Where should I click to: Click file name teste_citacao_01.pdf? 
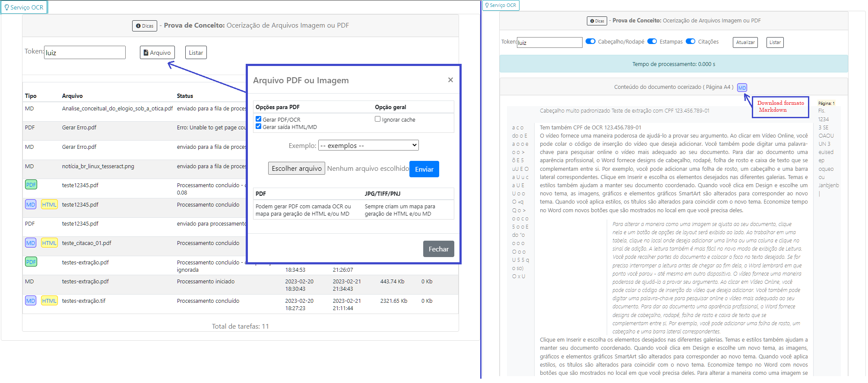pos(87,243)
